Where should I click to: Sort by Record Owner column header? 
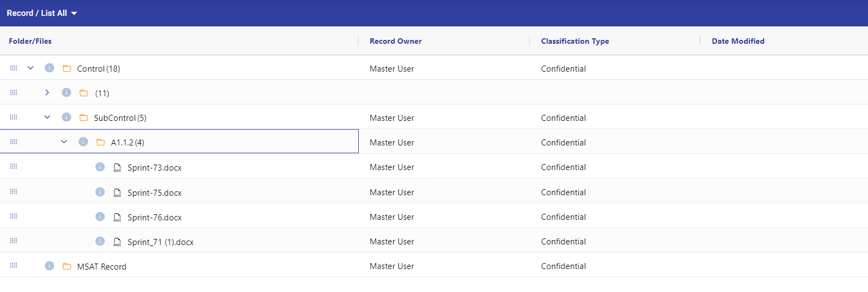coord(395,41)
